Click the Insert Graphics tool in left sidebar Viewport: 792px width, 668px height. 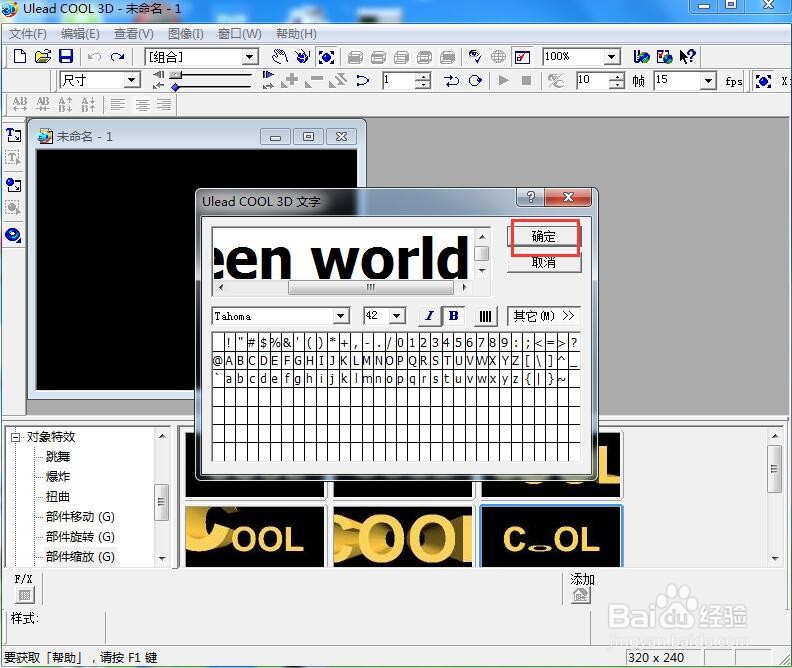(x=14, y=184)
